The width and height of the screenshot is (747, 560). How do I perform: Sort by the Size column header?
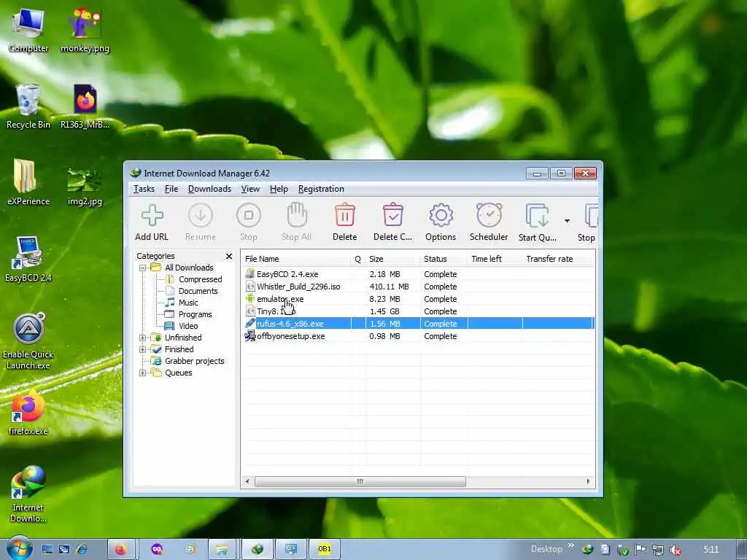pos(393,259)
